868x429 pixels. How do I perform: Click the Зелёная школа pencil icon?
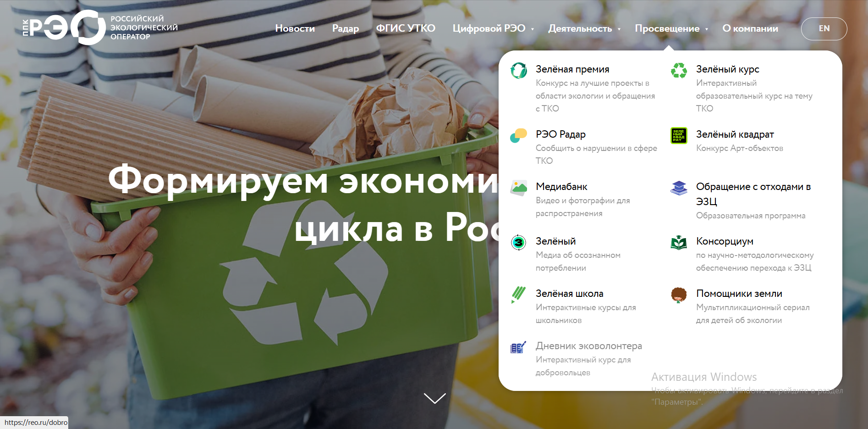518,295
